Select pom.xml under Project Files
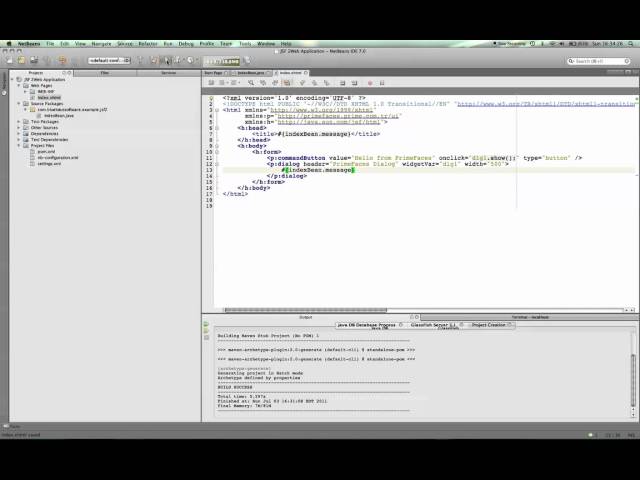Image resolution: width=640 pixels, height=480 pixels. pyautogui.click(x=46, y=151)
